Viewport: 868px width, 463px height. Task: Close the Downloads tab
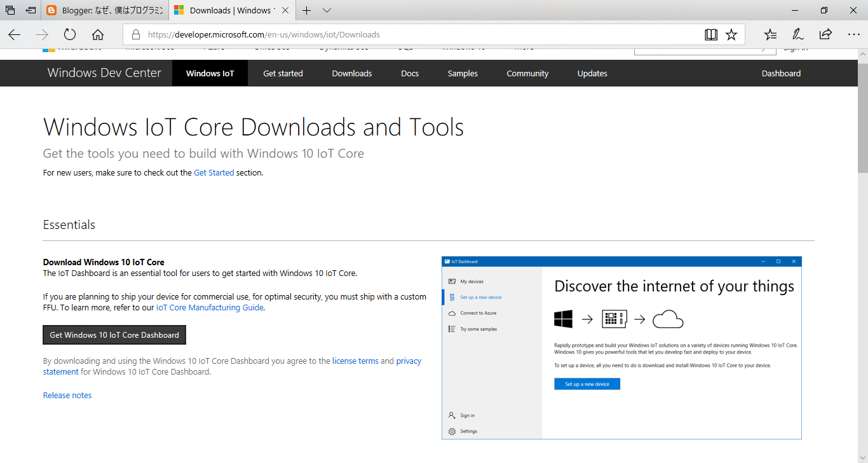coord(285,10)
